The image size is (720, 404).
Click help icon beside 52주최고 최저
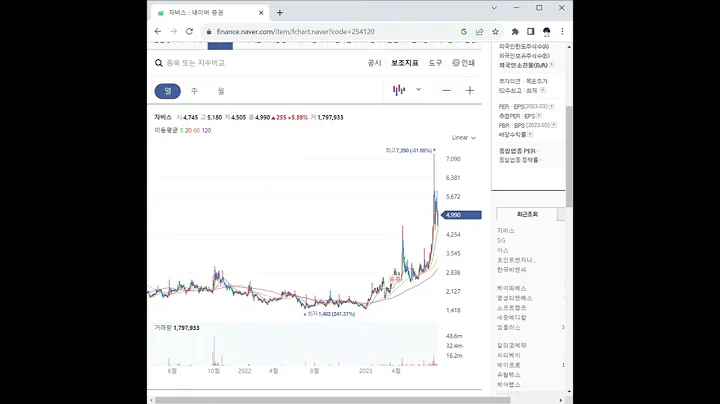pos(543,90)
